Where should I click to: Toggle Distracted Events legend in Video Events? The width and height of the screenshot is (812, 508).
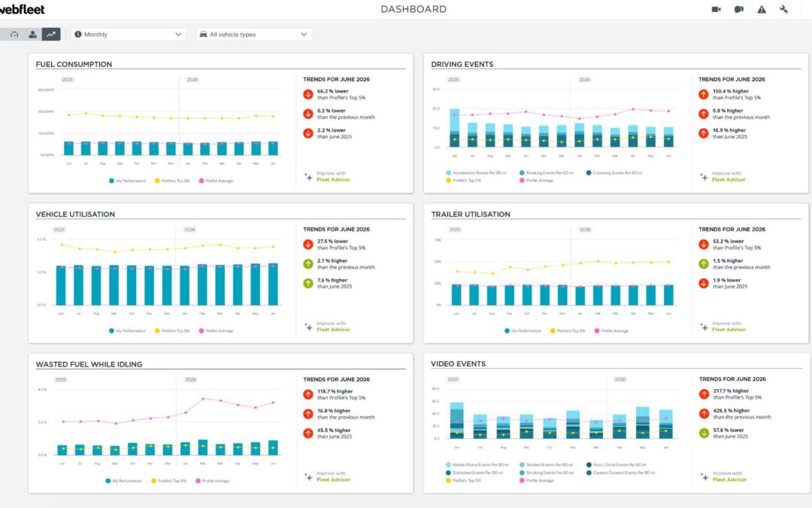(475, 473)
